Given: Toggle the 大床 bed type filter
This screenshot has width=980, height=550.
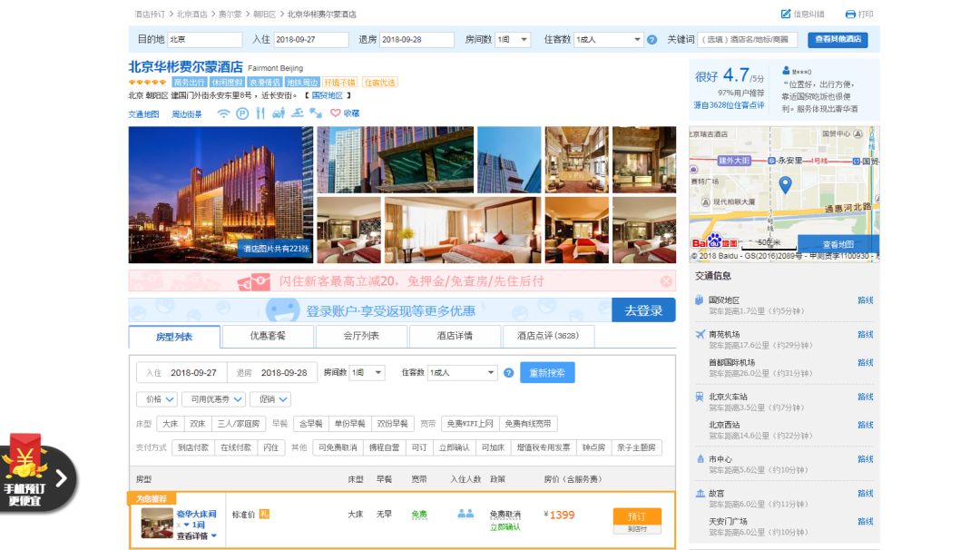Looking at the screenshot, I should (170, 424).
